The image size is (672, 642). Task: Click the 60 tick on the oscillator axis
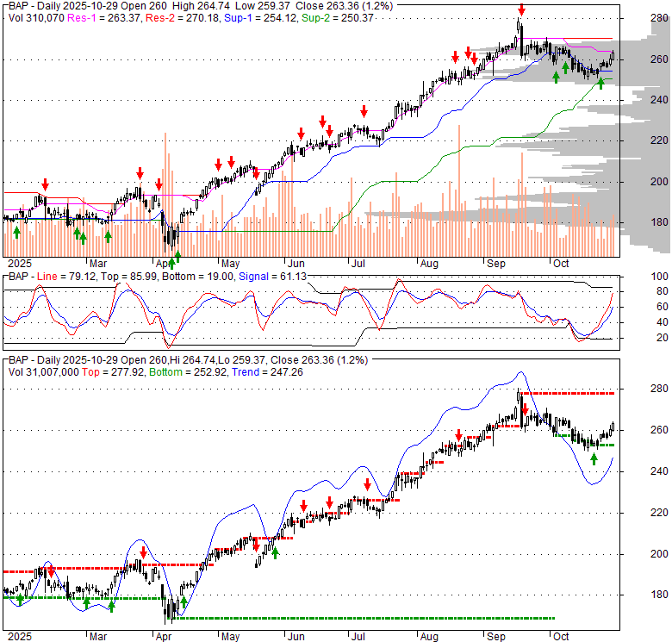(x=663, y=307)
